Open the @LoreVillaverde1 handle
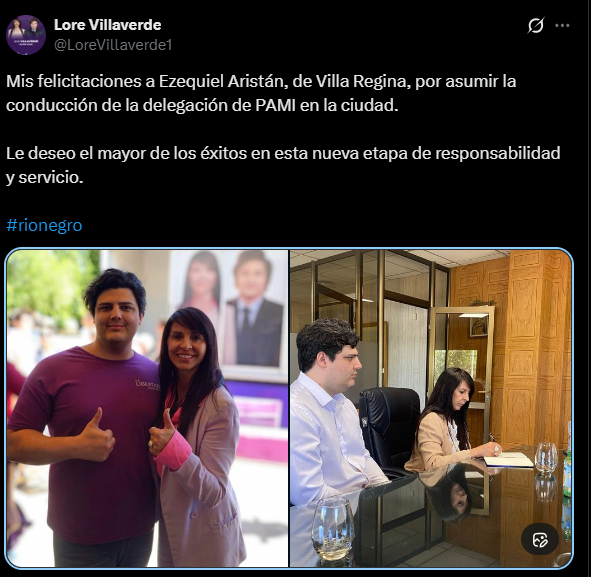Image resolution: width=591 pixels, height=577 pixels. 113,45
